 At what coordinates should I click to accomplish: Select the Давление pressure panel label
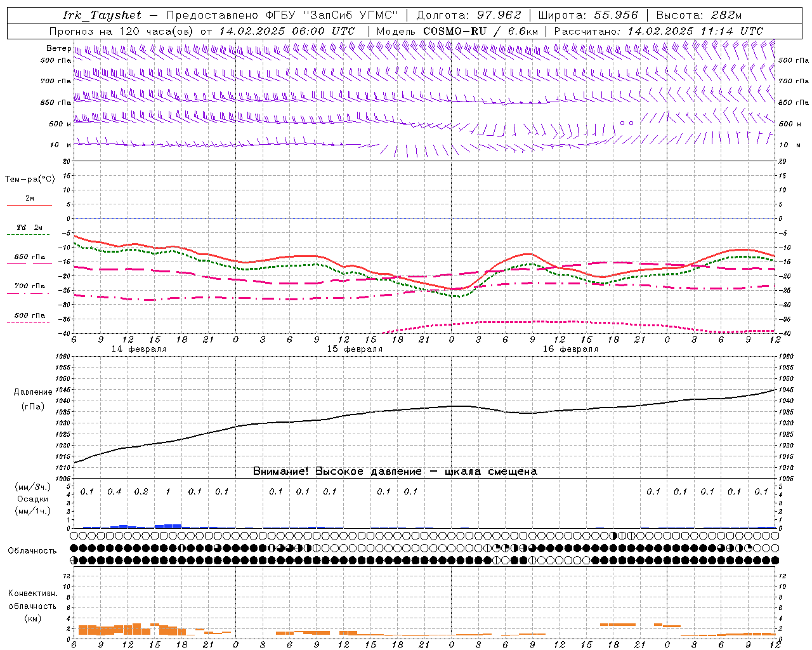33,392
